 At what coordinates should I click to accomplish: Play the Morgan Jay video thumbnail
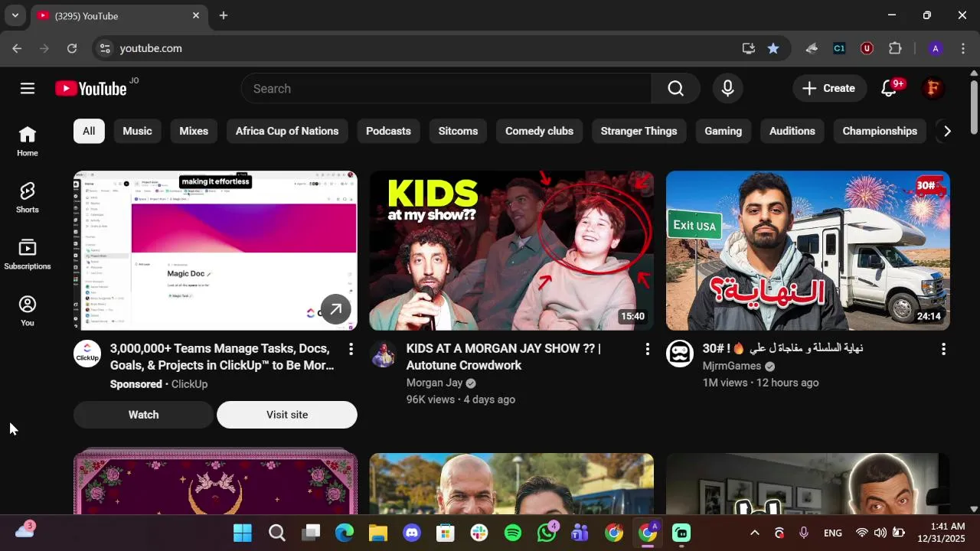pyautogui.click(x=511, y=250)
